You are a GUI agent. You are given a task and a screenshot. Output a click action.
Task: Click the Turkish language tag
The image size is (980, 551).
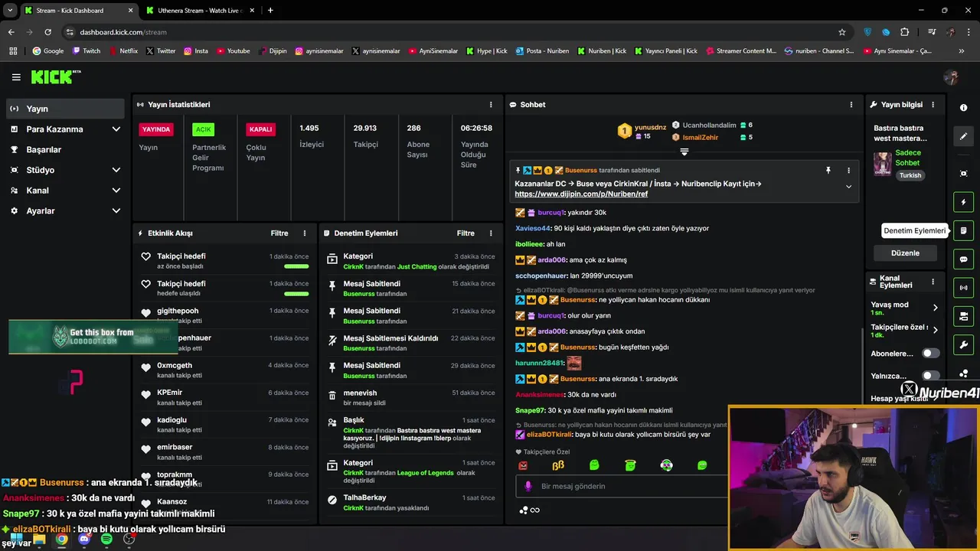click(910, 175)
